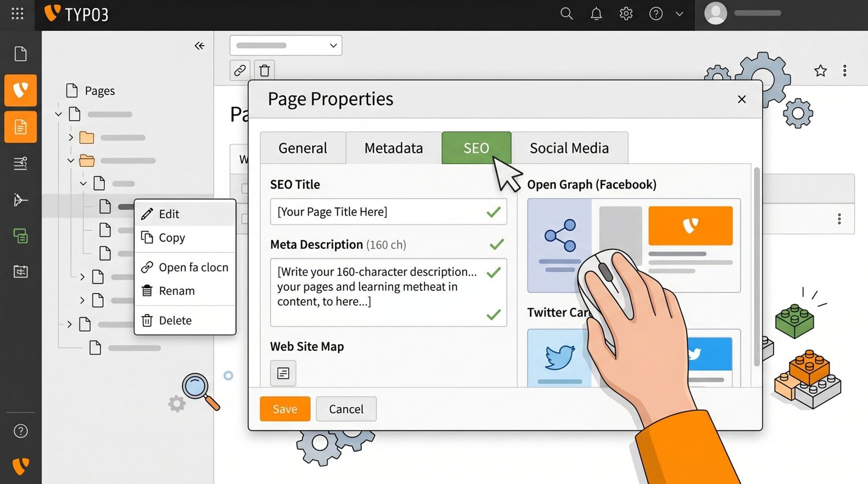
Task: Click the SEO Title input field
Action: (x=388, y=212)
